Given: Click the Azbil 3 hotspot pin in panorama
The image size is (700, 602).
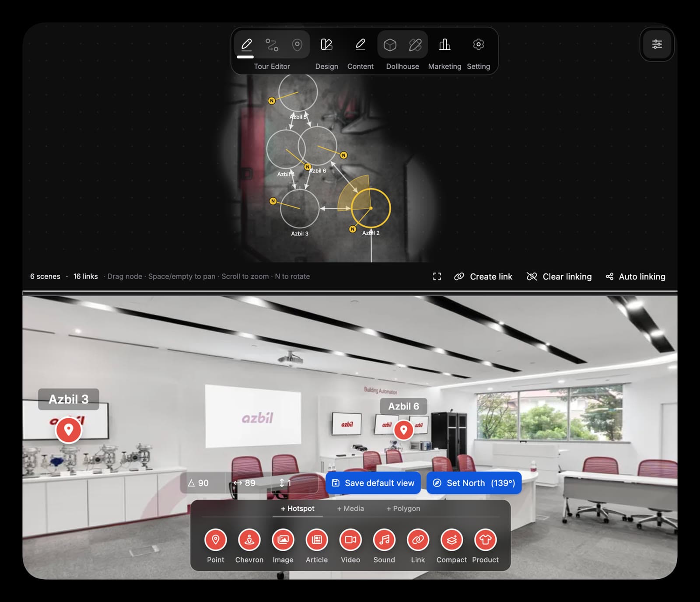Looking at the screenshot, I should pyautogui.click(x=68, y=430).
